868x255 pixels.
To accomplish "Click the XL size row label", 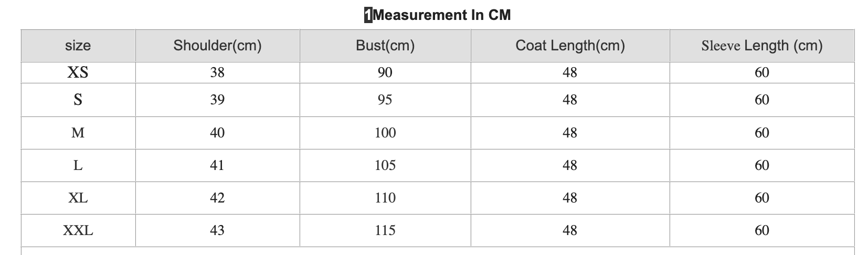I will tap(78, 198).
